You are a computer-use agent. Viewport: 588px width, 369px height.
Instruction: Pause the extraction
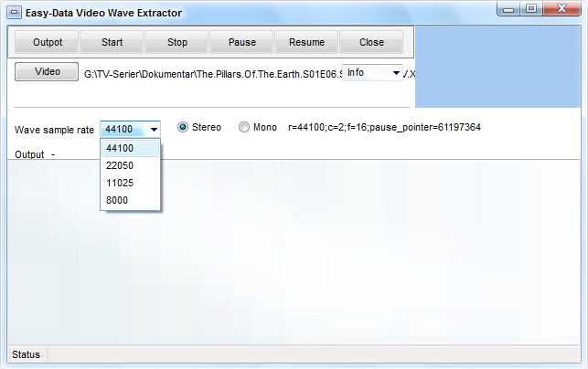pyautogui.click(x=241, y=42)
